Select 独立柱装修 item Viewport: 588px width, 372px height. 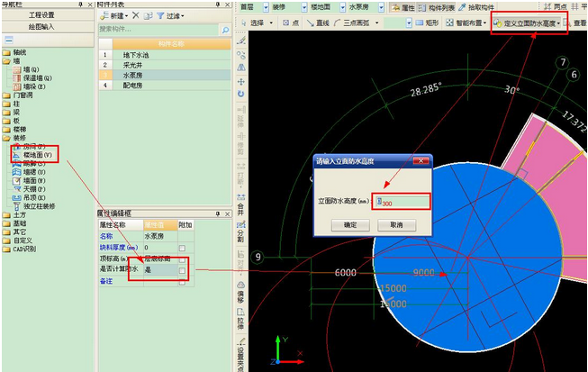point(34,206)
